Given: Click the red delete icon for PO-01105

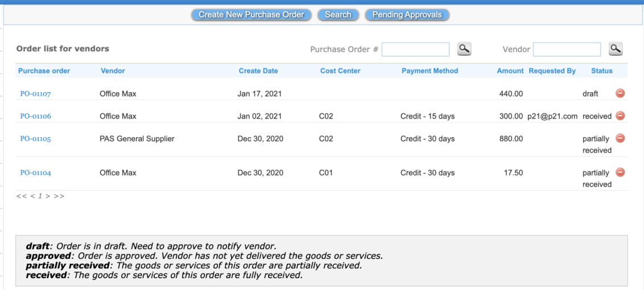Looking at the screenshot, I should point(620,138).
